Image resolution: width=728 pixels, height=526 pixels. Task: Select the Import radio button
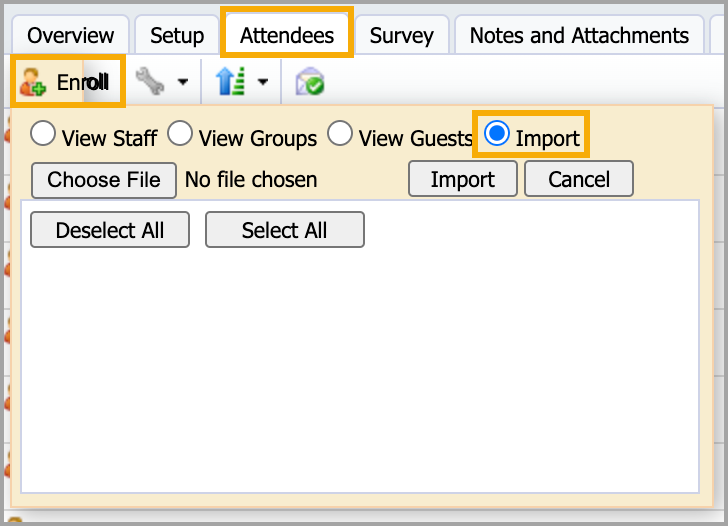point(497,134)
